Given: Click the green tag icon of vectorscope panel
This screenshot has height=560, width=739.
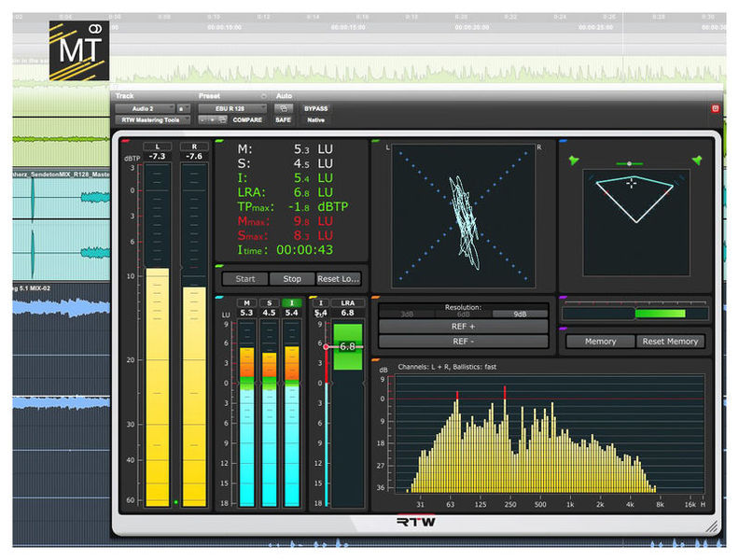Looking at the screenshot, I should pyautogui.click(x=376, y=141).
